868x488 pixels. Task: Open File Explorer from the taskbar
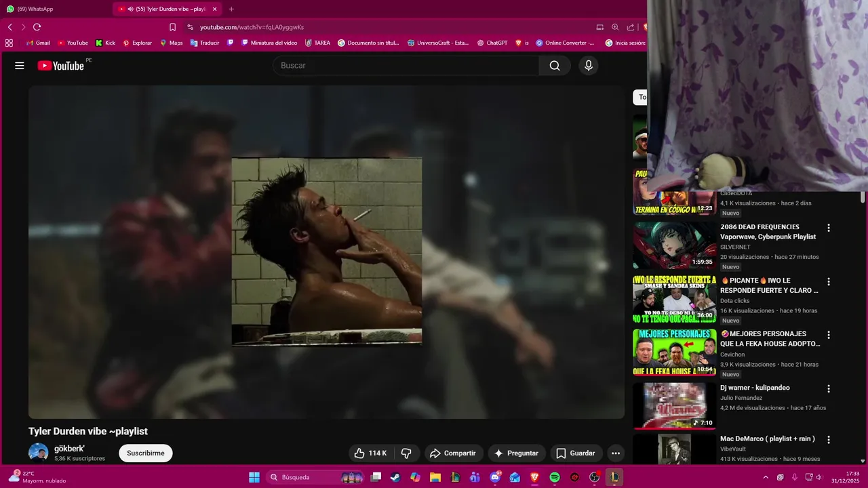pyautogui.click(x=435, y=477)
